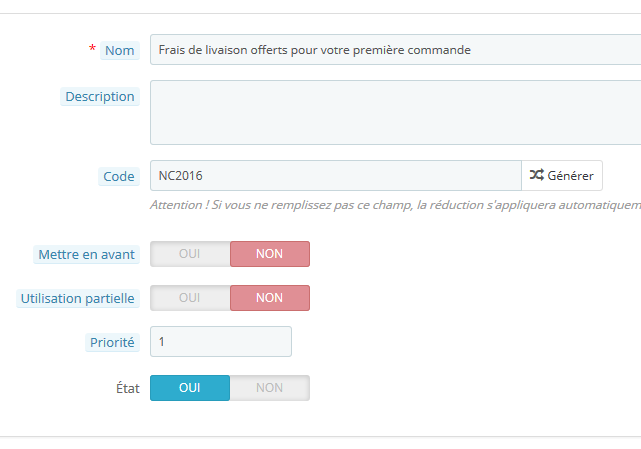Click the Code field containing NC2016
The width and height of the screenshot is (641, 449).
coord(336,175)
